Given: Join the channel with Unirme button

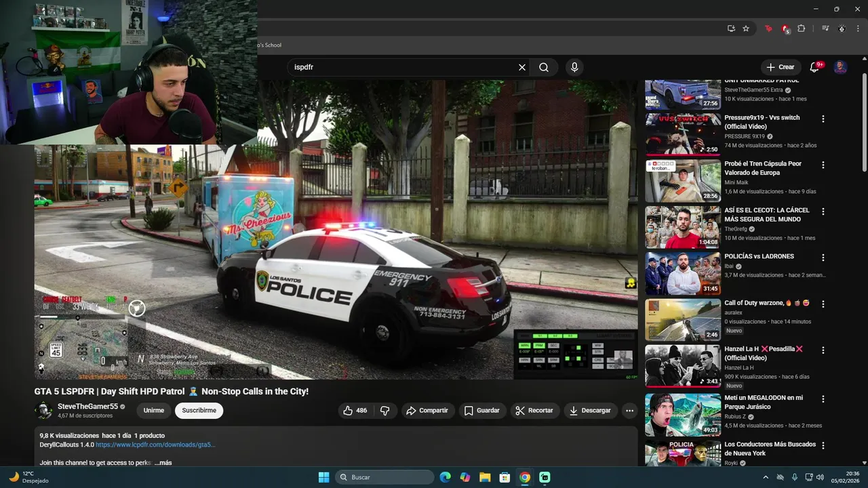Looking at the screenshot, I should 154,410.
